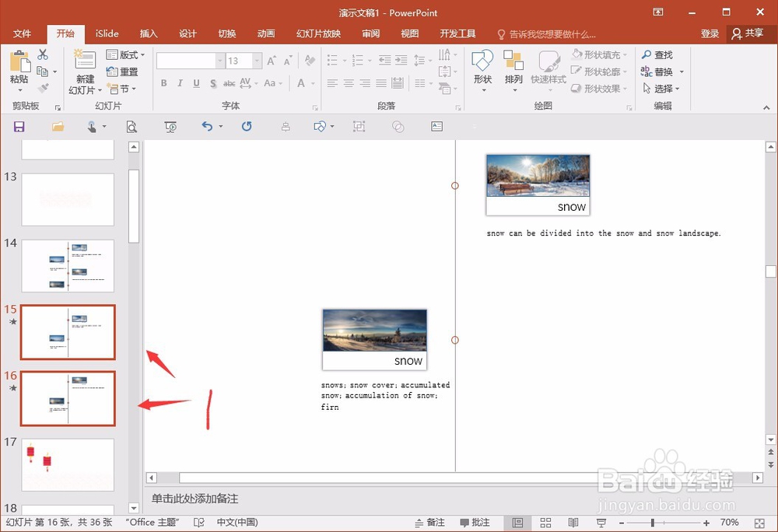The image size is (778, 532).
Task: Switch to the Design (设计) tab
Action: click(x=187, y=33)
